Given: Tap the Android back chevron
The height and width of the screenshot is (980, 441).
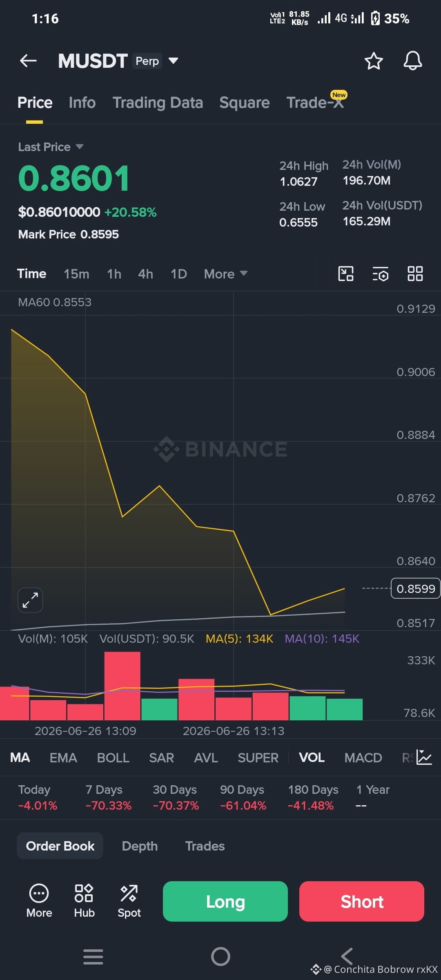Looking at the screenshot, I should point(347,956).
